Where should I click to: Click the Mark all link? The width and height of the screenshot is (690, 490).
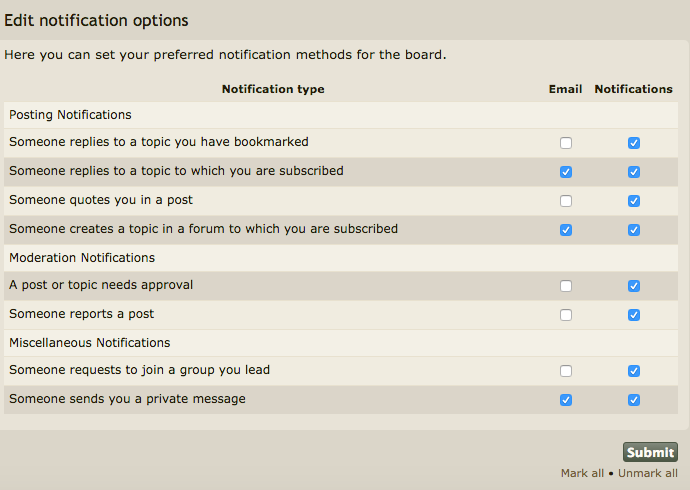(x=582, y=473)
